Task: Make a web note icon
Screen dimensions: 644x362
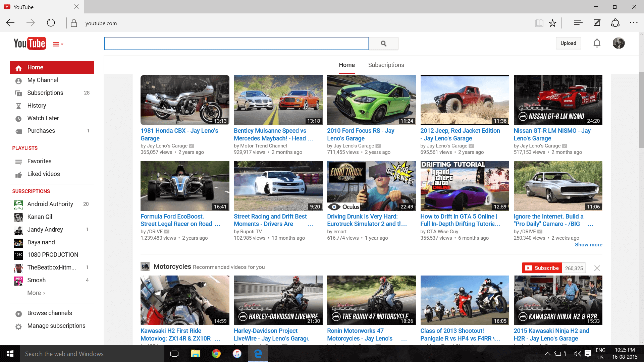Action: pyautogui.click(x=597, y=23)
